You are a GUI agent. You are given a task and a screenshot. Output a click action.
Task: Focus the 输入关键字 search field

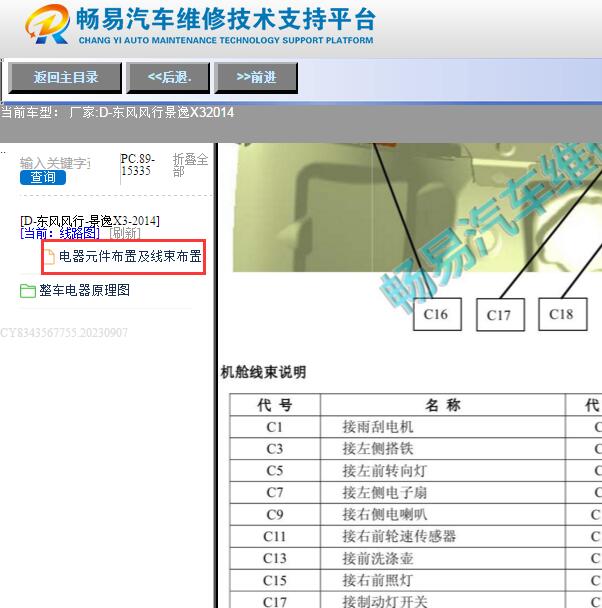(x=55, y=163)
